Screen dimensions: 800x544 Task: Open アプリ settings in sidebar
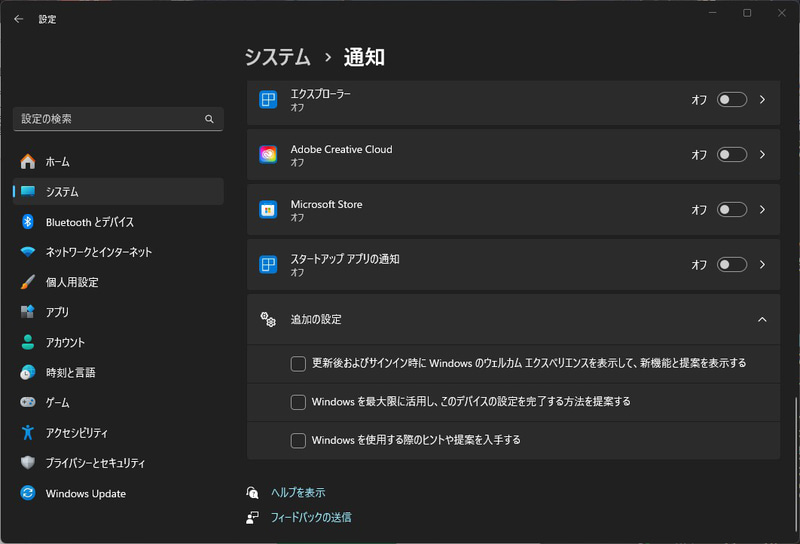point(118,312)
